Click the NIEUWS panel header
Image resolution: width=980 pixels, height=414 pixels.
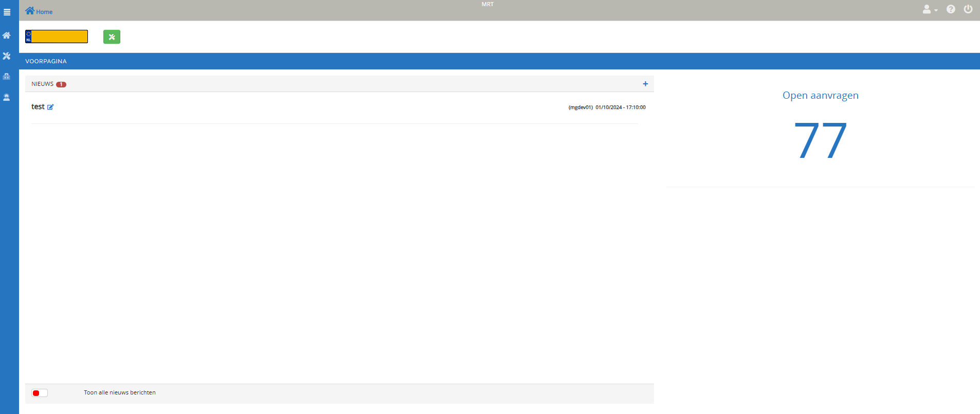coord(42,84)
